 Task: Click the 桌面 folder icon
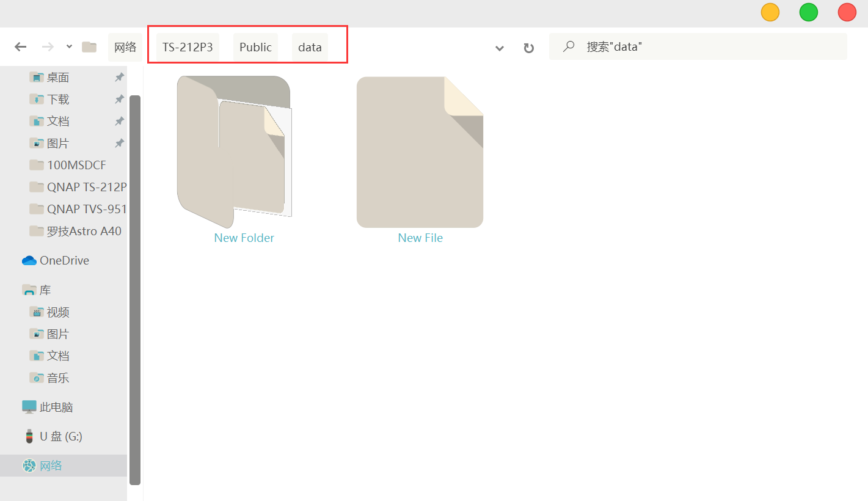pos(37,78)
